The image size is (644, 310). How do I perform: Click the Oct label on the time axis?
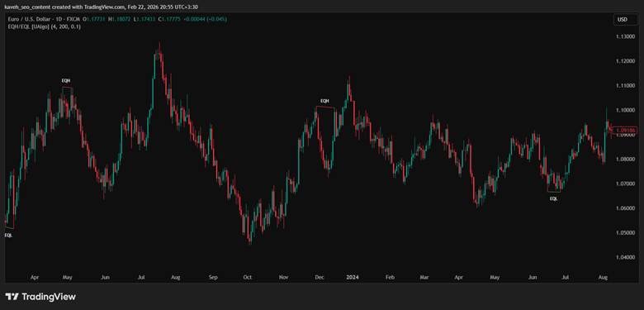tap(247, 278)
